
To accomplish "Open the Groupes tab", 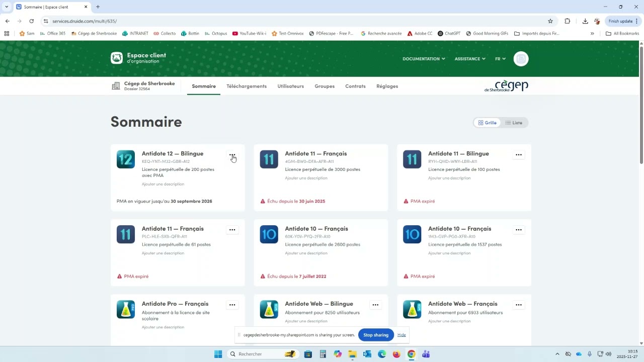I will (325, 86).
